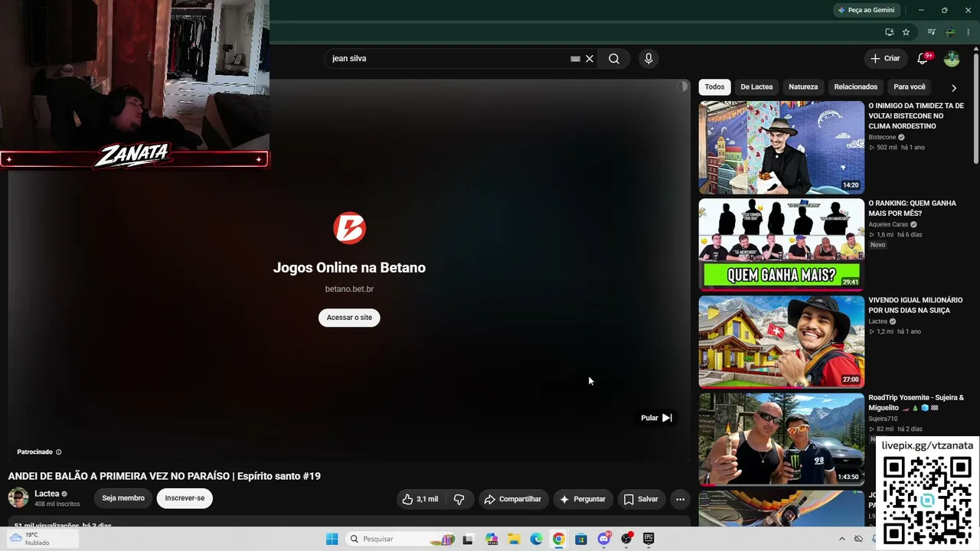This screenshot has width=980, height=551.
Task: Select the Para você filter chip
Action: pos(910,87)
